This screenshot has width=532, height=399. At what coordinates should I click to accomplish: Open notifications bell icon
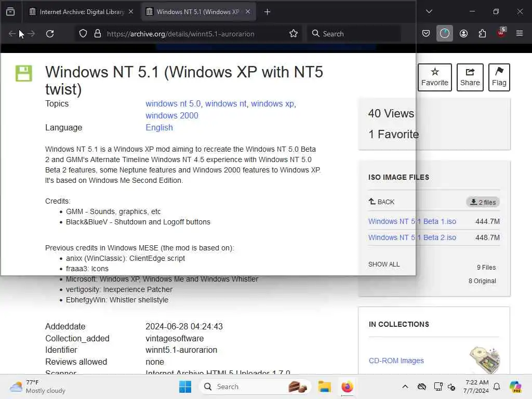pyautogui.click(x=497, y=387)
